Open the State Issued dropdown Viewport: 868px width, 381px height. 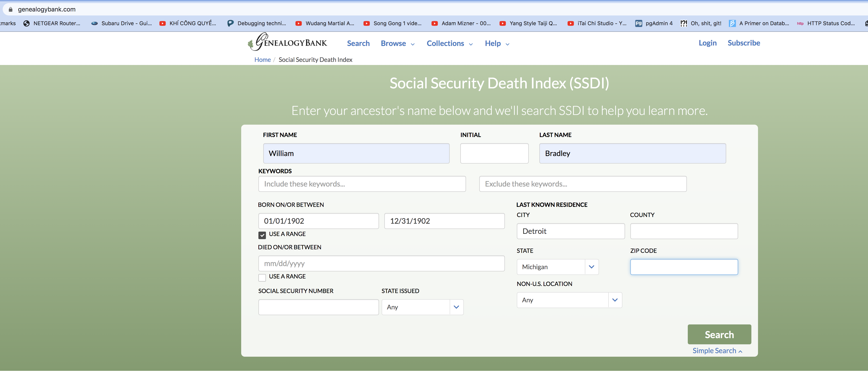(422, 307)
